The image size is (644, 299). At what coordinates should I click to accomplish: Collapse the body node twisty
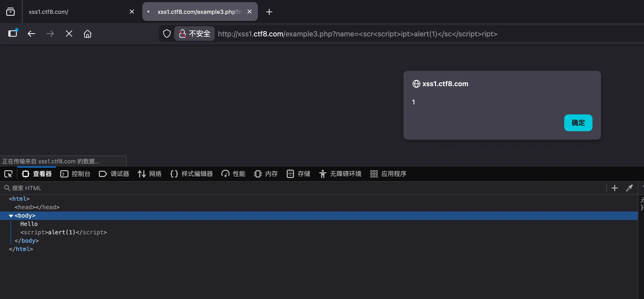(x=11, y=216)
